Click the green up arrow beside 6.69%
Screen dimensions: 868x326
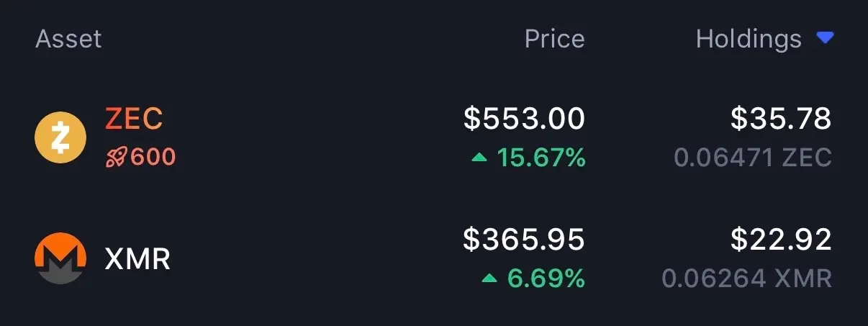pyautogui.click(x=490, y=278)
